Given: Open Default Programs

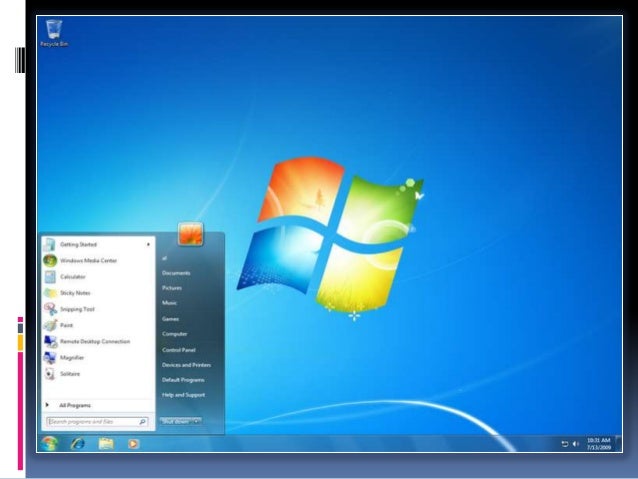Looking at the screenshot, I should 183,380.
